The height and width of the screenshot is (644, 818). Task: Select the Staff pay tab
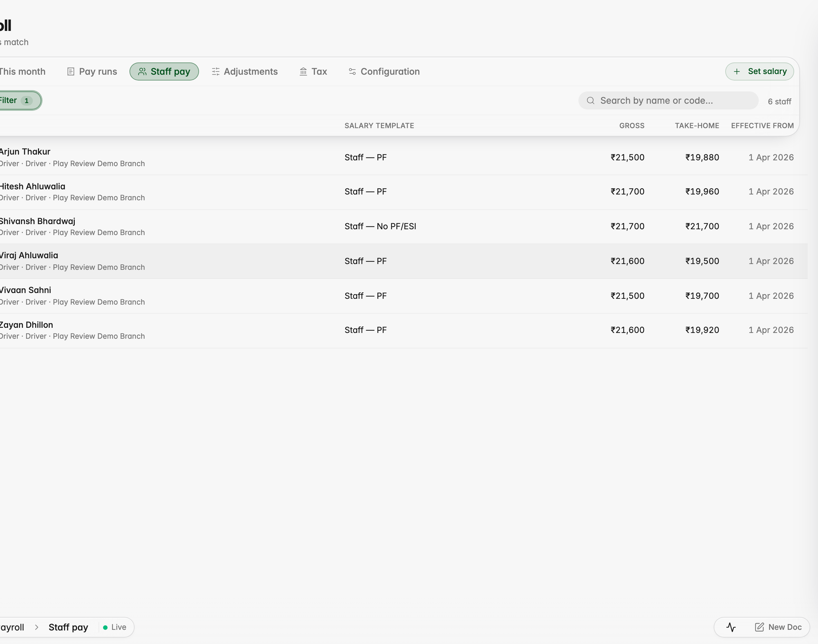pyautogui.click(x=164, y=71)
